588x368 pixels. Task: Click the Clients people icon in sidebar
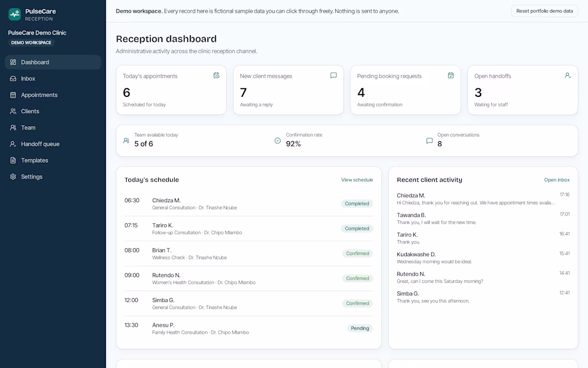(x=13, y=111)
